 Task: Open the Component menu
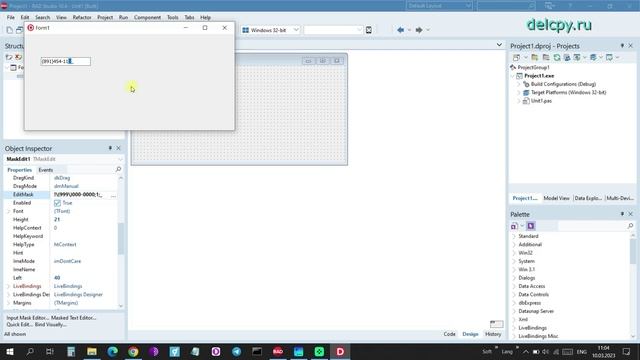(x=147, y=18)
